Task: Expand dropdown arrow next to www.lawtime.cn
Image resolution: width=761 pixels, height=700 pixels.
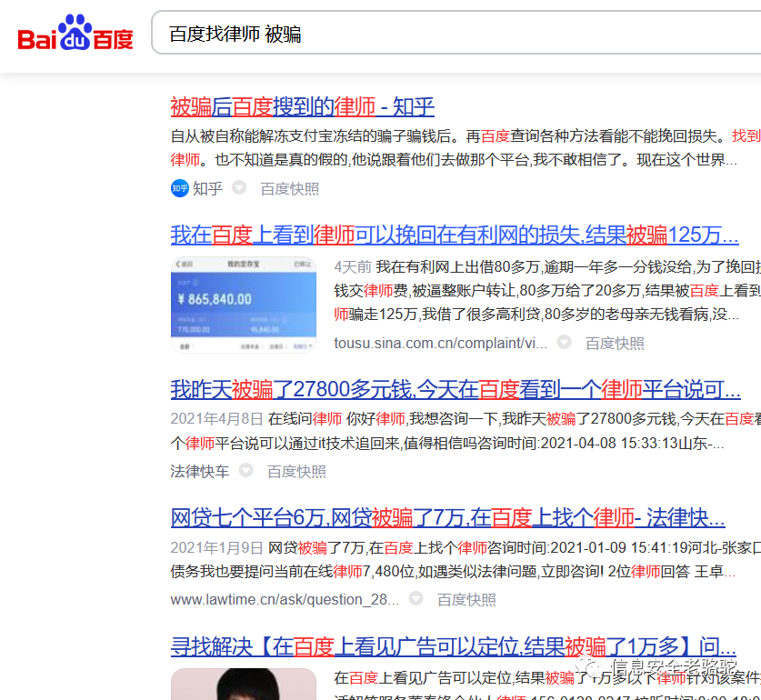Action: pyautogui.click(x=416, y=598)
